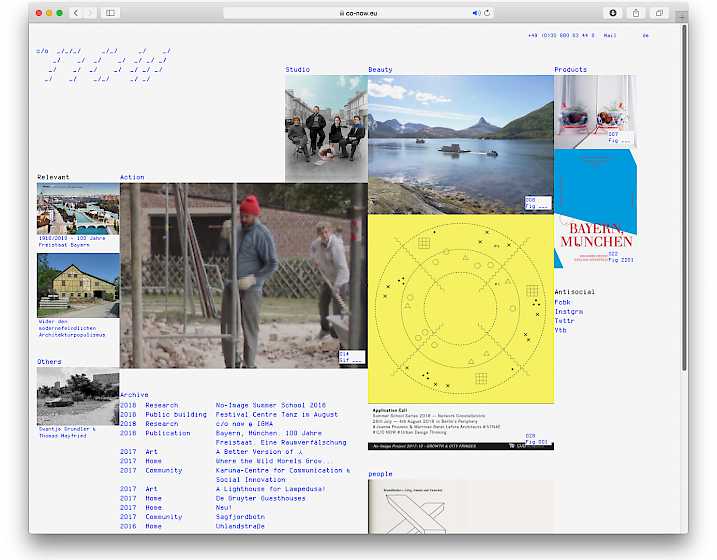
Task: Click the page's vertical scrollbar
Action: [684, 197]
